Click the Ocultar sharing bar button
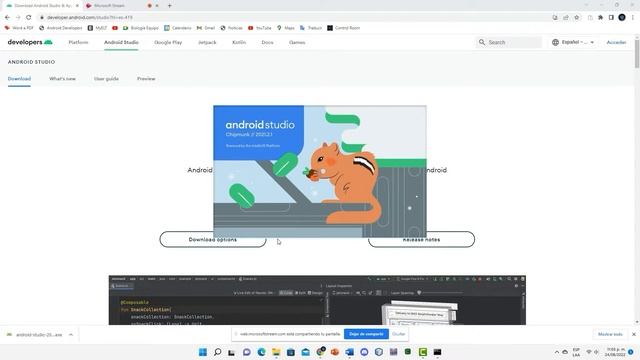This screenshot has width=640, height=360. pyautogui.click(x=399, y=334)
